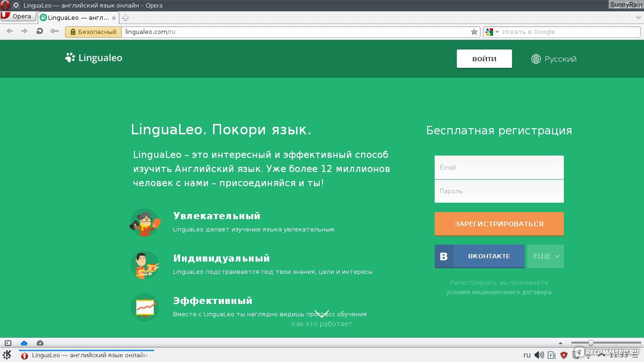The image size is (644, 362).
Task: Click the Эффективный chart icon
Action: click(145, 307)
